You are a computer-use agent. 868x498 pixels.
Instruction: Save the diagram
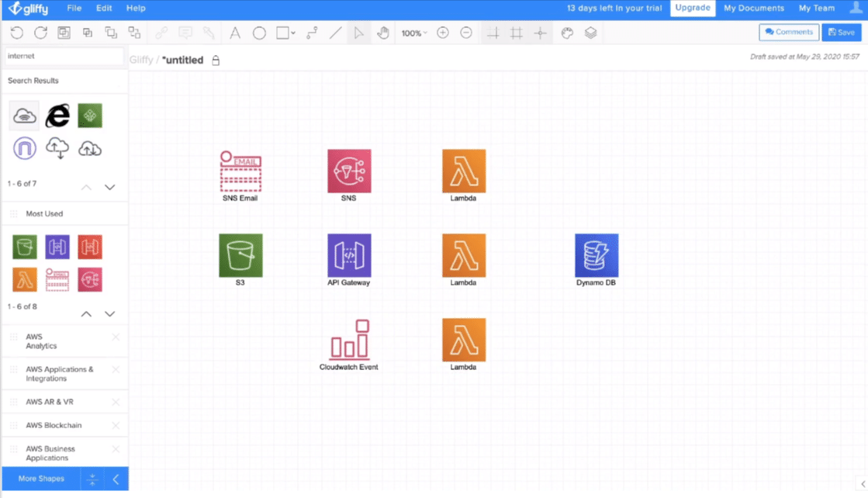[842, 32]
